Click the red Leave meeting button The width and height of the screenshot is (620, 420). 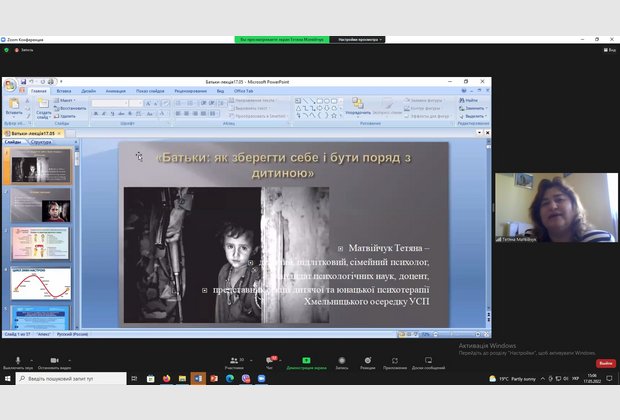coord(606,363)
